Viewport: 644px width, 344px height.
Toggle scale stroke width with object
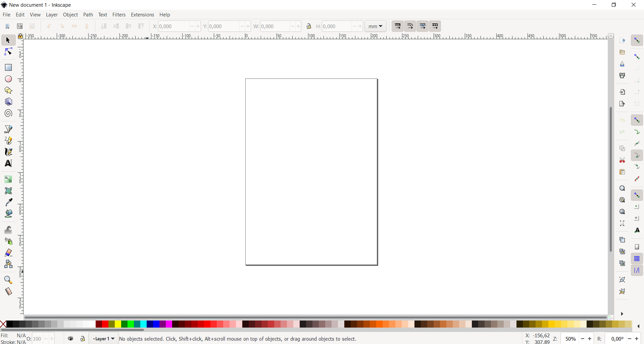coord(398,26)
